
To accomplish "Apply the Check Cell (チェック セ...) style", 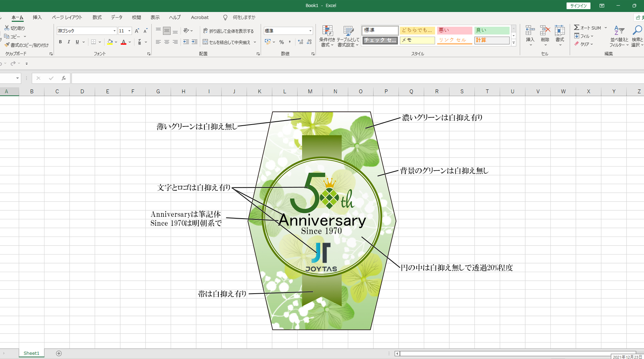I will click(380, 40).
